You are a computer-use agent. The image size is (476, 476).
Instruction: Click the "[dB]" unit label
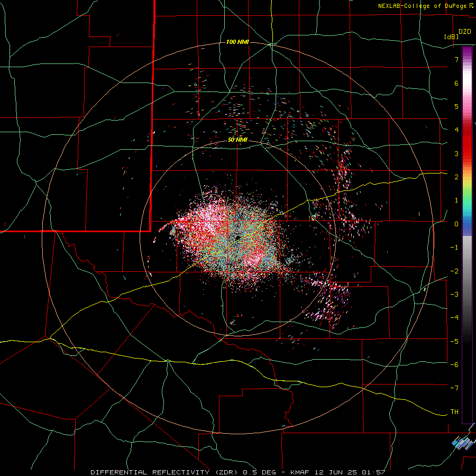pyautogui.click(x=451, y=36)
